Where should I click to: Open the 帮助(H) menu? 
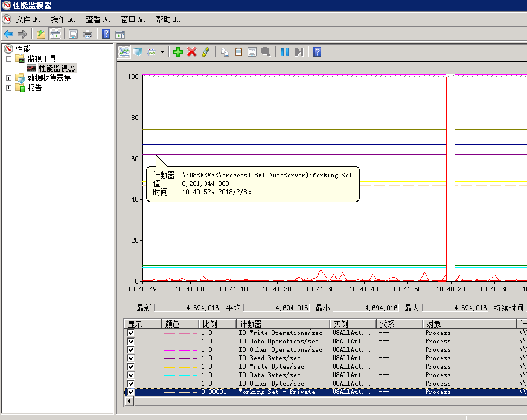tap(168, 19)
